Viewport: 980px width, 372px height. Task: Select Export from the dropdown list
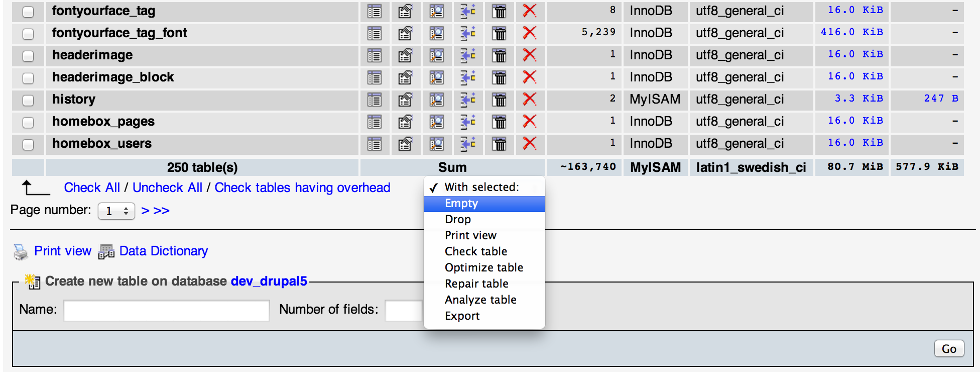click(x=462, y=316)
